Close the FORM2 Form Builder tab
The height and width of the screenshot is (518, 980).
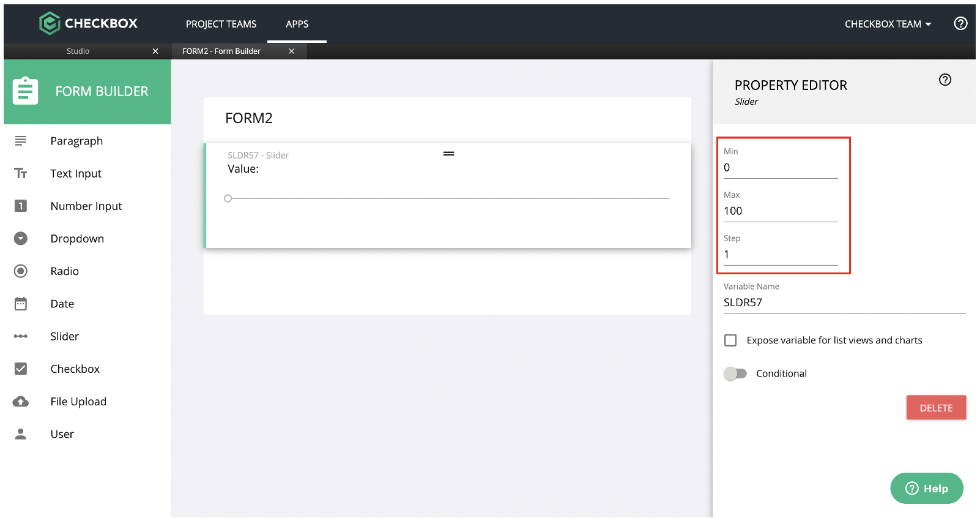point(292,51)
